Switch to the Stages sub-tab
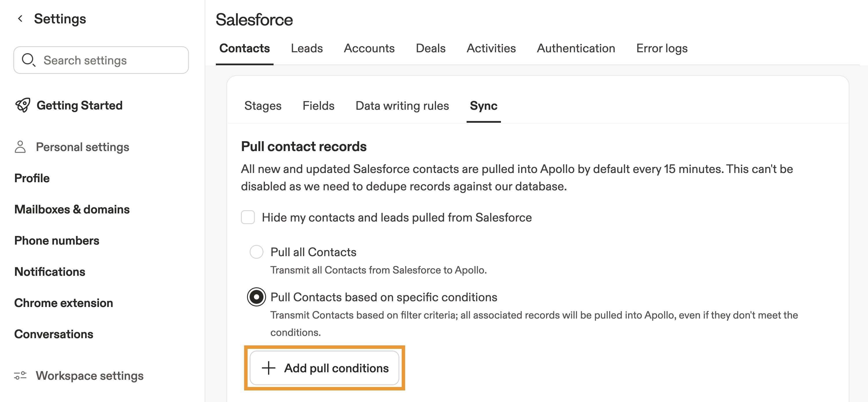The image size is (868, 402). (x=263, y=106)
